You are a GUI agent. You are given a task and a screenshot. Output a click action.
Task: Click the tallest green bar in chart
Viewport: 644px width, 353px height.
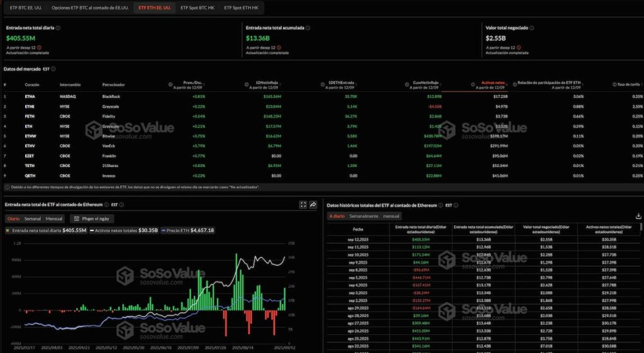(x=236, y=282)
